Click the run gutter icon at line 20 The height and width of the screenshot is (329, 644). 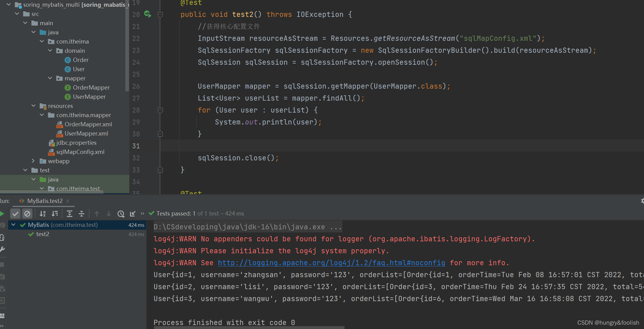148,14
